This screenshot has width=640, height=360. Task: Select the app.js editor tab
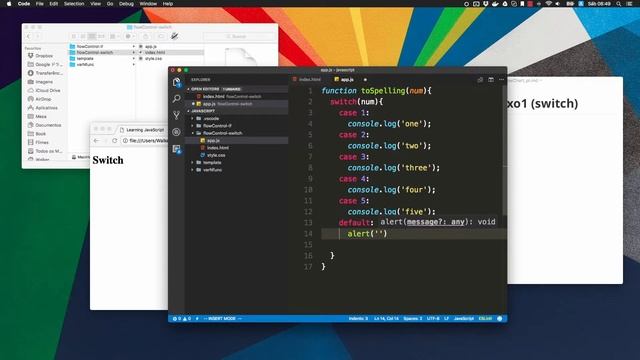pyautogui.click(x=344, y=80)
